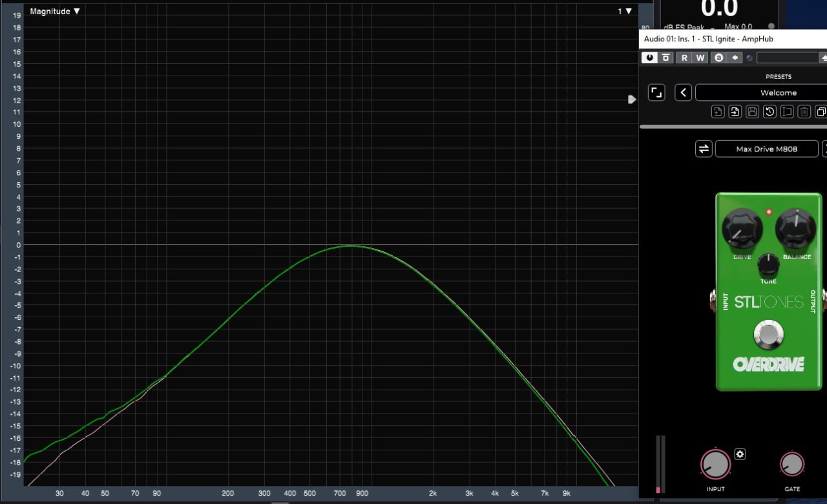Screen dimensions: 827x504
Task: Click the revert history clock icon
Action: tap(769, 112)
